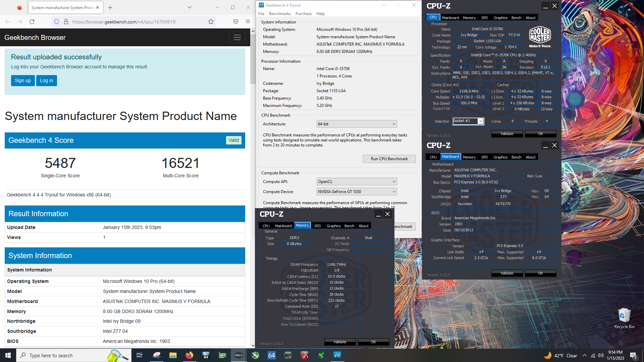
Task: Click the green Valid badge
Action: tap(233, 140)
